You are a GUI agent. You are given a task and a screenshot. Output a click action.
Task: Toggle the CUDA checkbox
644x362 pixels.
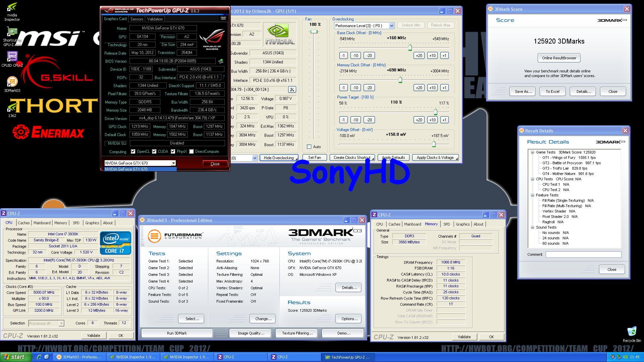point(154,152)
